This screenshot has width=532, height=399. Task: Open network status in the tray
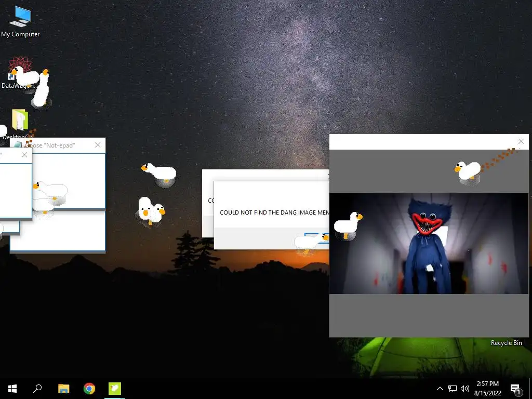pyautogui.click(x=453, y=389)
